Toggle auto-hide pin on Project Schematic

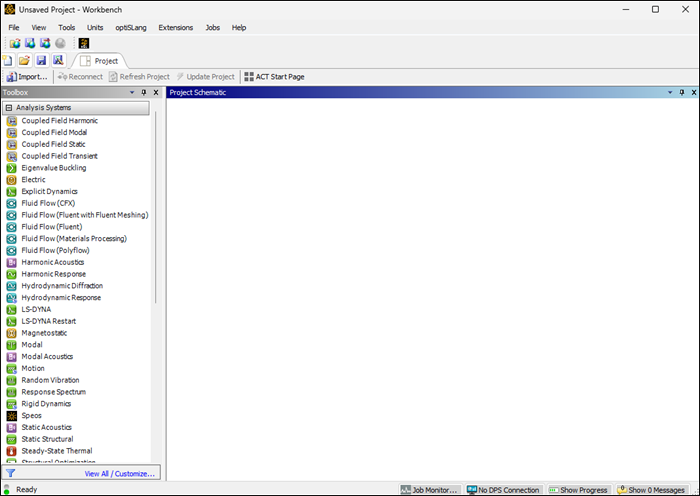click(682, 92)
